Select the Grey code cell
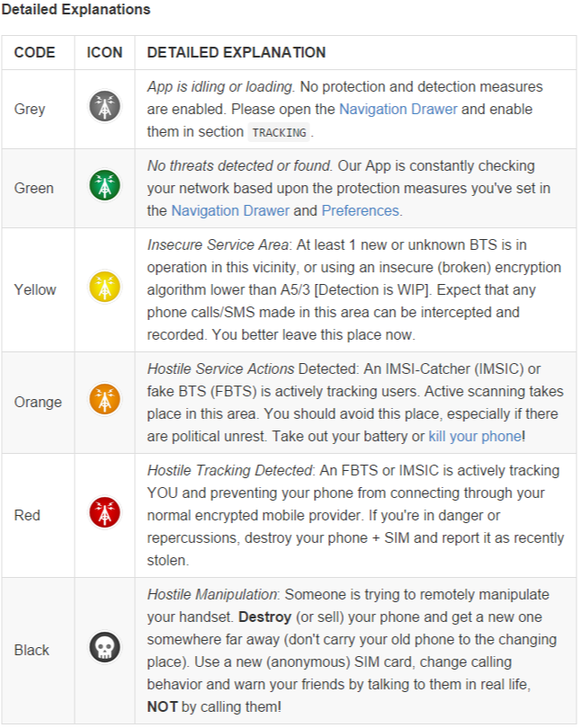This screenshot has height=728, width=581. [x=30, y=109]
